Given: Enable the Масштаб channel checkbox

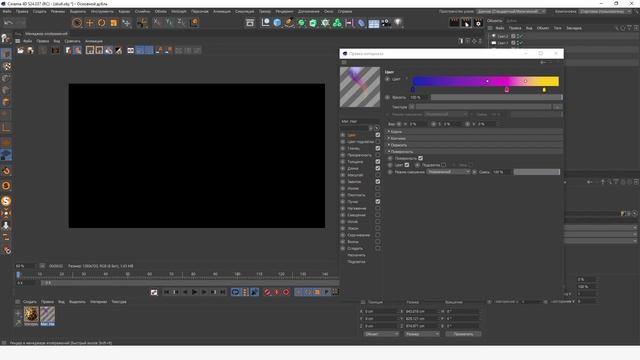Looking at the screenshot, I should 378,175.
